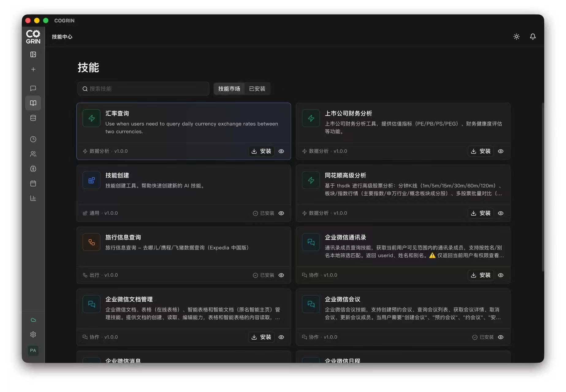Preview 同花顺高级分析 with eye icon

[501, 213]
